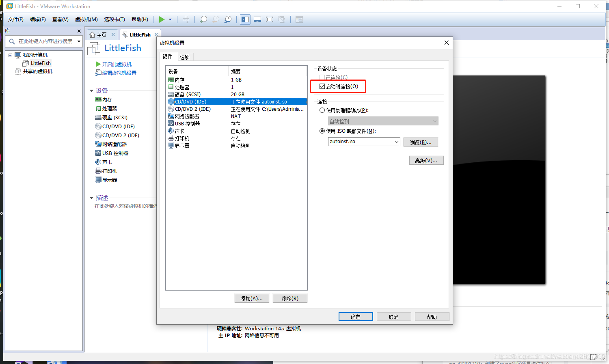Click the 内存 device icon on VM page

click(x=98, y=100)
